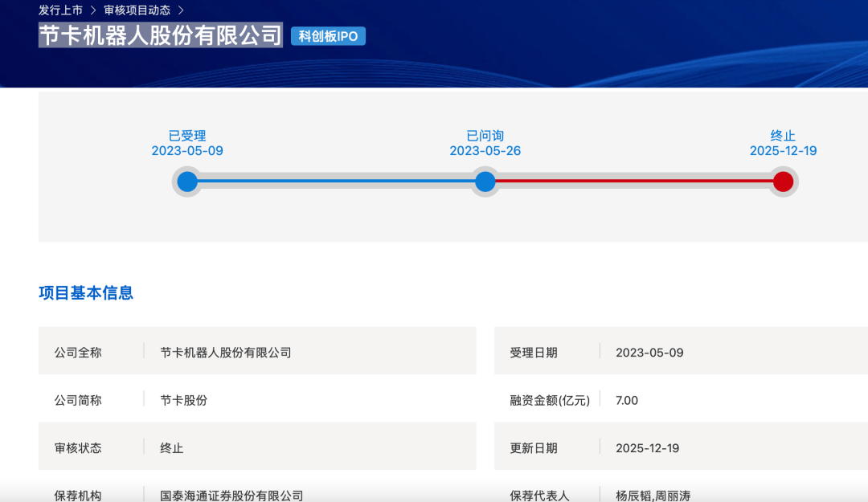Select the 已问询 blue timeline dot
Screen dimensions: 868x502
[485, 182]
